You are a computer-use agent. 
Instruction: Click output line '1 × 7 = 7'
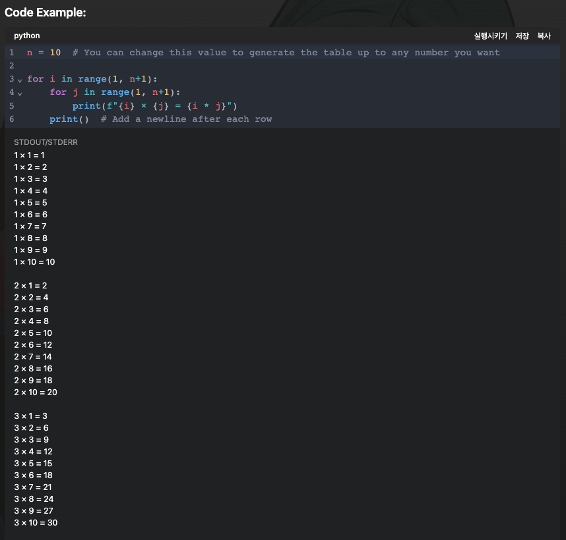click(30, 226)
